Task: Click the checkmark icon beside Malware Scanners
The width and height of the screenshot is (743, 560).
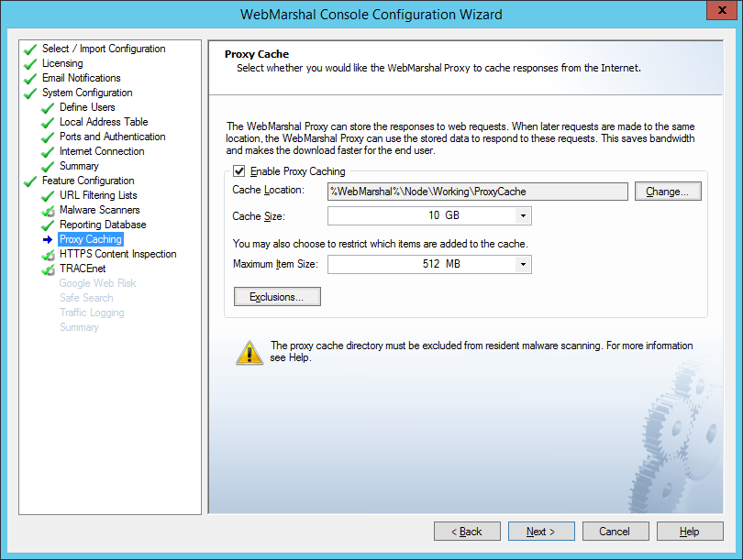Action: pyautogui.click(x=49, y=211)
